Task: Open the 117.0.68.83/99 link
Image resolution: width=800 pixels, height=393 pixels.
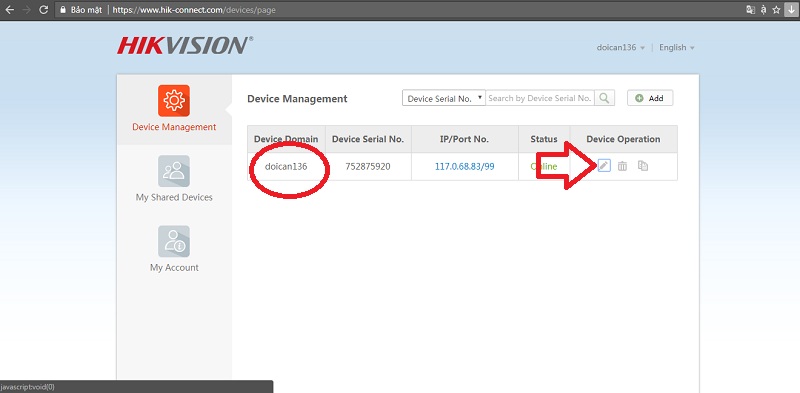Action: coord(464,166)
